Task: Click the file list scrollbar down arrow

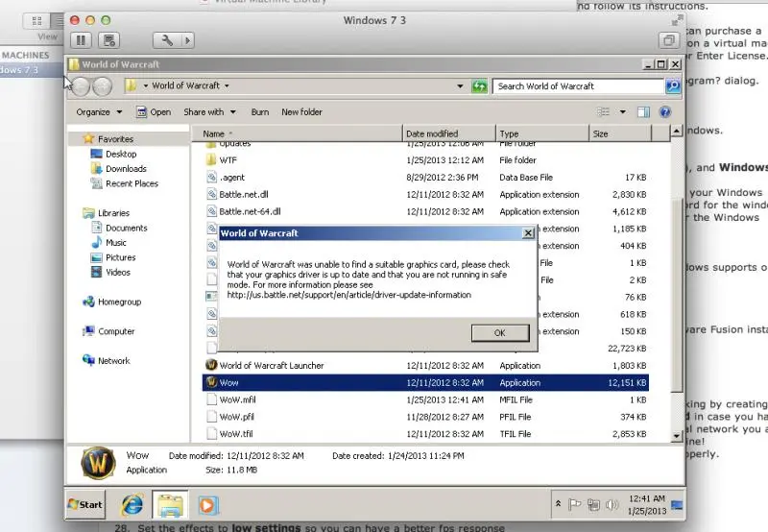Action: tap(677, 436)
